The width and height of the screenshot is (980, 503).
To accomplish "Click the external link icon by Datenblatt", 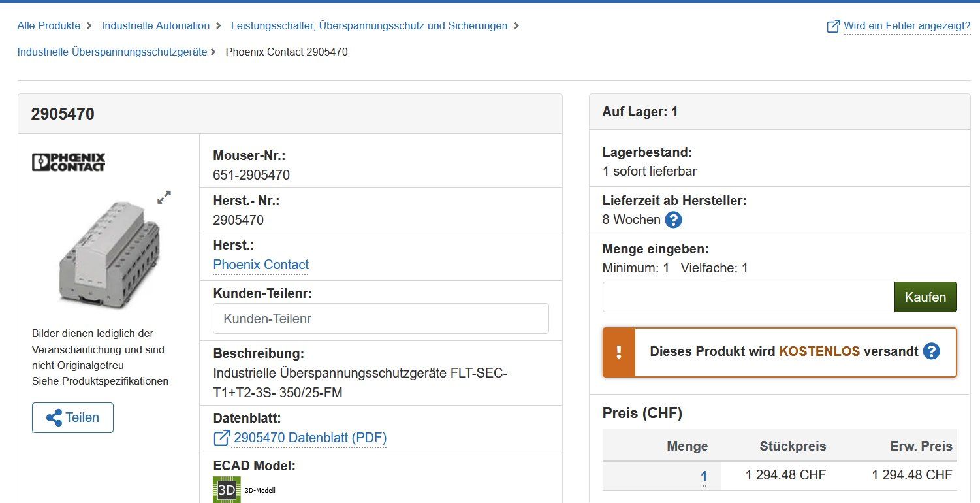I will coord(222,438).
